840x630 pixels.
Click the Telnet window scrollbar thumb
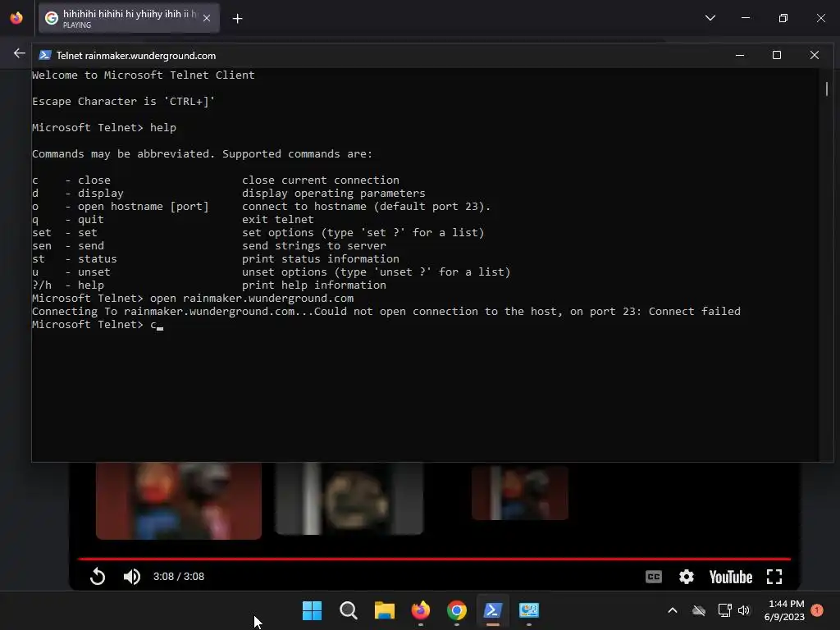827,89
